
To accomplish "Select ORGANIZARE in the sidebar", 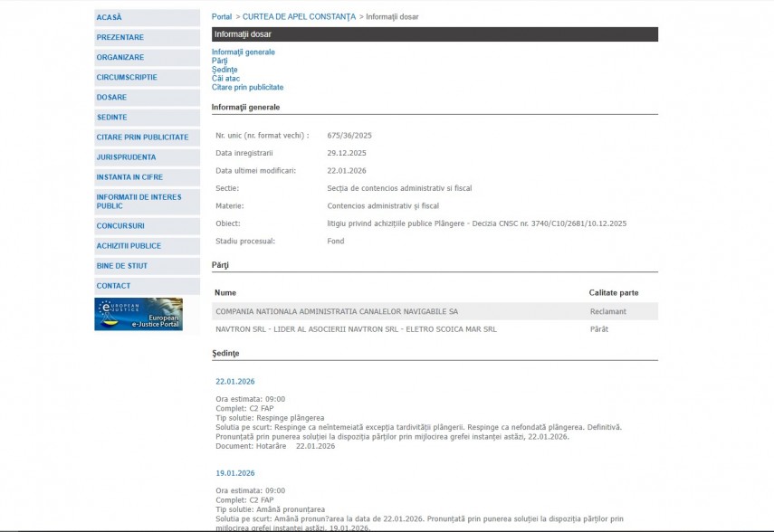I will (120, 57).
